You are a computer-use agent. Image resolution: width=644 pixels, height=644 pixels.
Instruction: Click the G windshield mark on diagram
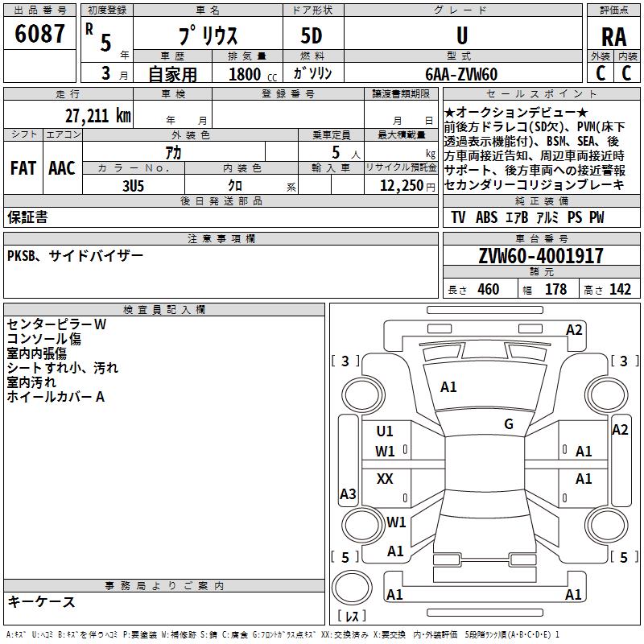coord(509,424)
